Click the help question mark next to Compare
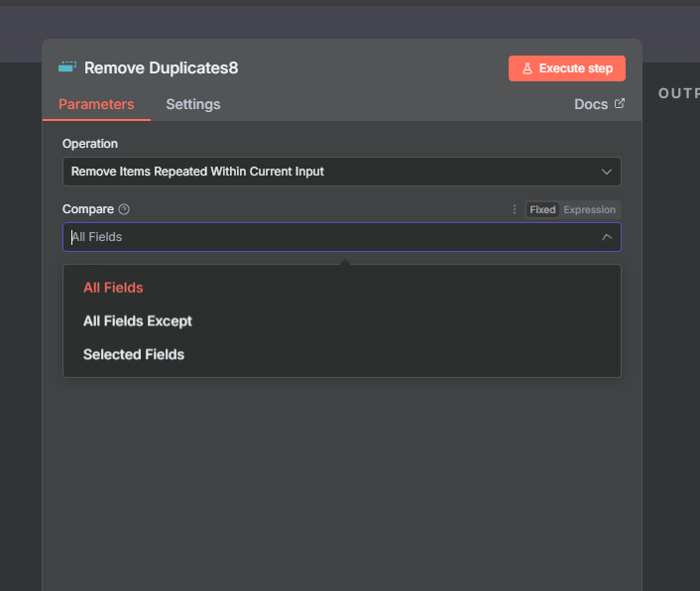 click(124, 209)
